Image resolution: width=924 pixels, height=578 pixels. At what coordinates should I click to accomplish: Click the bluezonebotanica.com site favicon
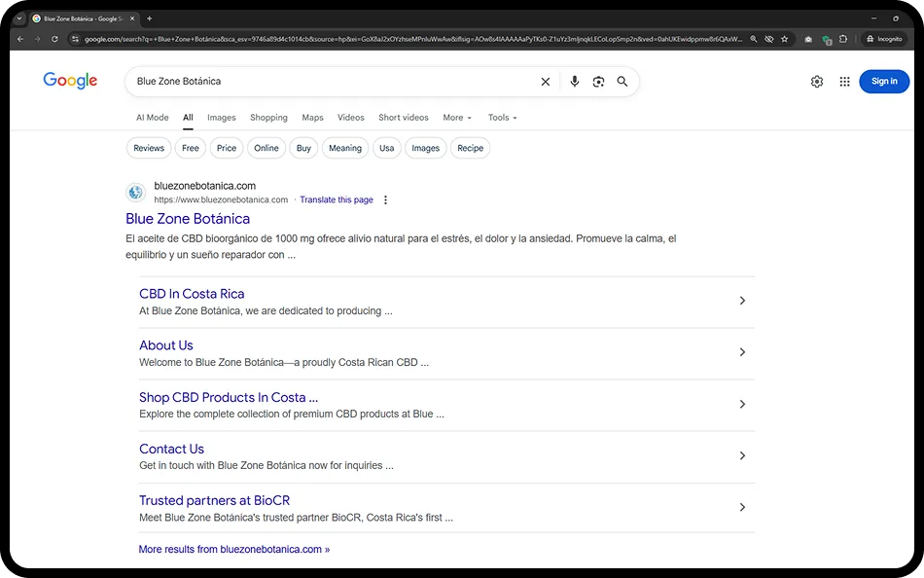coord(136,193)
